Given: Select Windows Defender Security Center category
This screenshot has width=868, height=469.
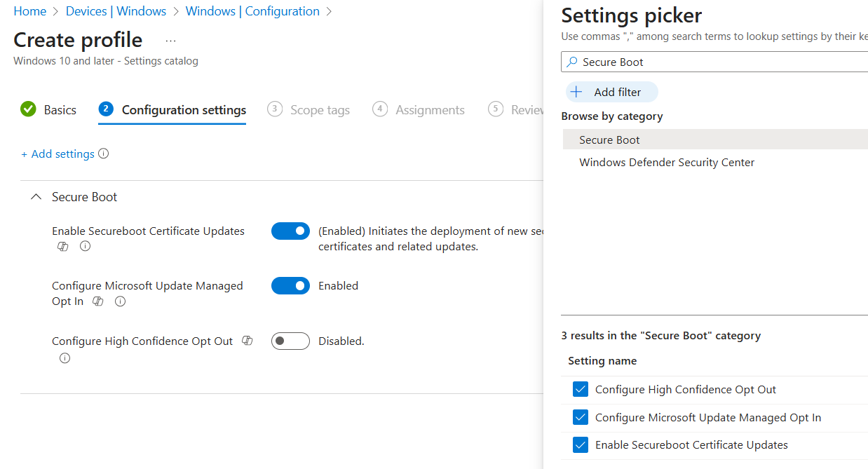Looking at the screenshot, I should tap(667, 163).
